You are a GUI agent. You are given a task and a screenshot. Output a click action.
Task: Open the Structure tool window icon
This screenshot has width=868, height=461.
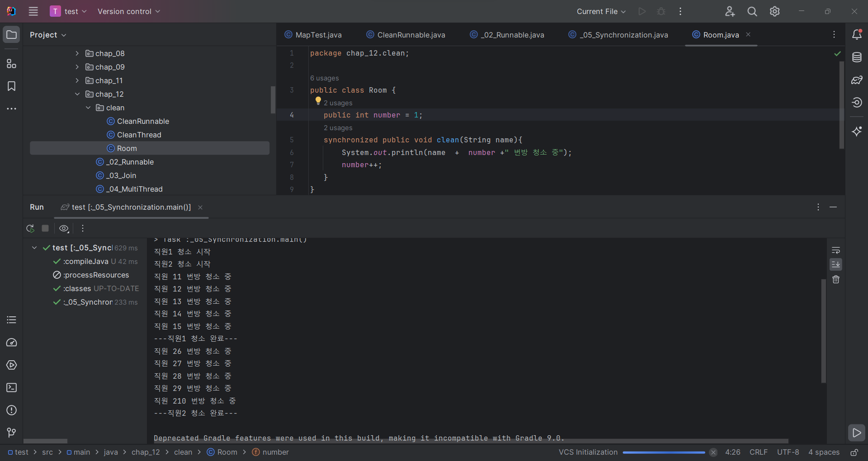pos(12,64)
